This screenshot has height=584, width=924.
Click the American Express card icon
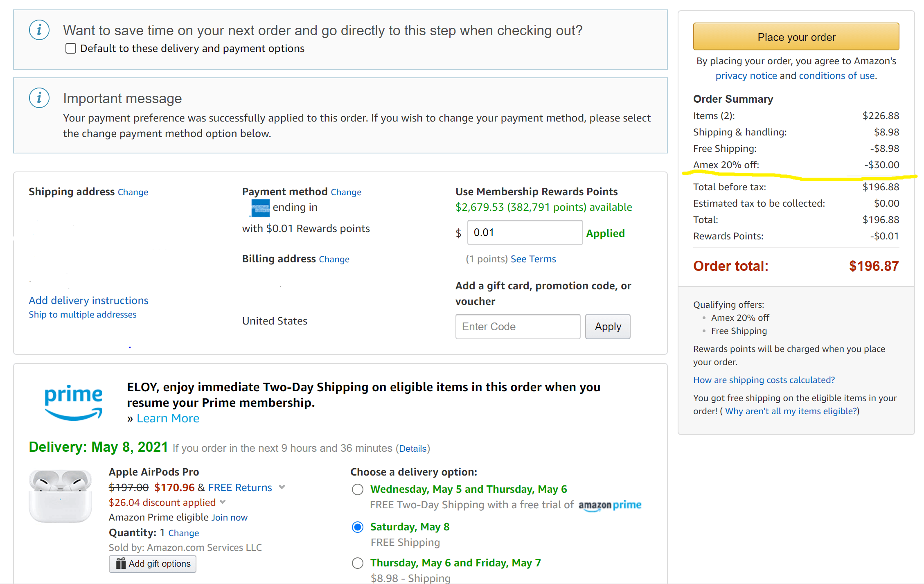coord(259,208)
